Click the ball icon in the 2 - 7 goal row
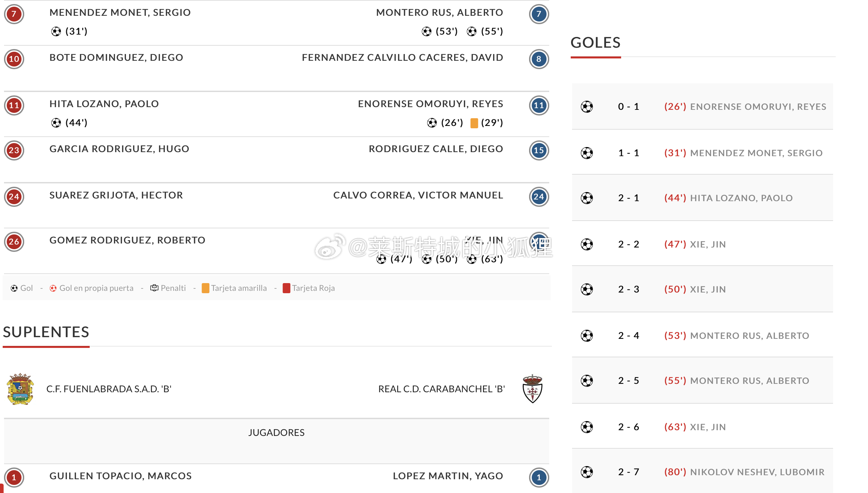The height and width of the screenshot is (493, 868). [587, 472]
